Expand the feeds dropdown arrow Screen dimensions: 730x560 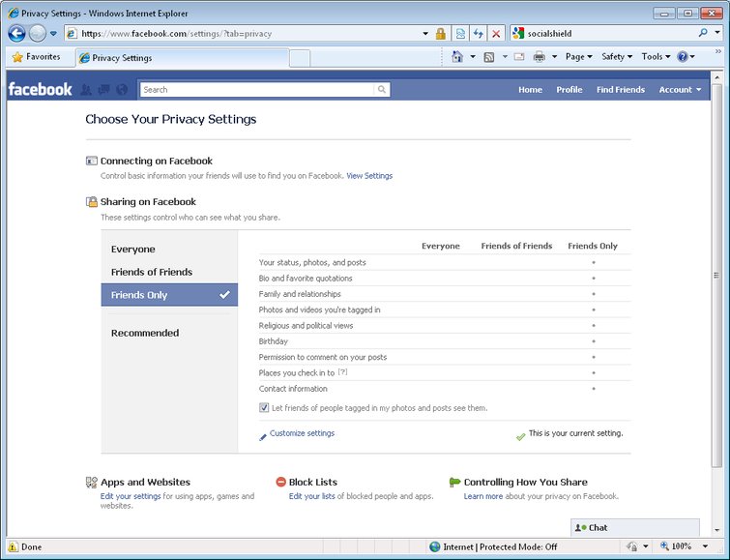505,57
